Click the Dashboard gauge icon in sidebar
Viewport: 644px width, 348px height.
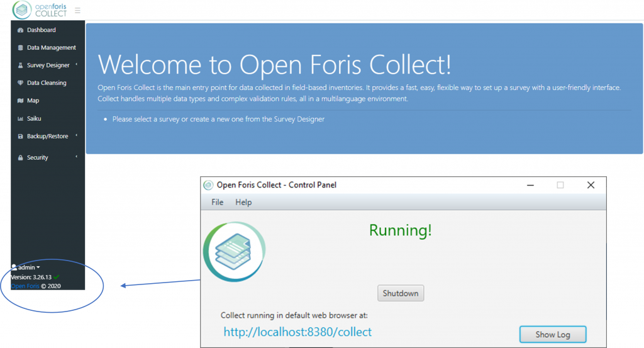click(x=20, y=30)
